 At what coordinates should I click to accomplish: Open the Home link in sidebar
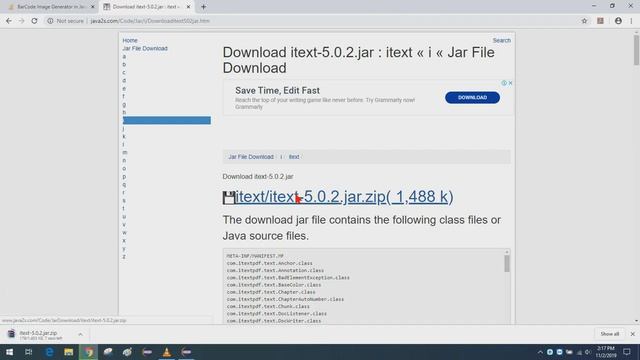(x=130, y=40)
